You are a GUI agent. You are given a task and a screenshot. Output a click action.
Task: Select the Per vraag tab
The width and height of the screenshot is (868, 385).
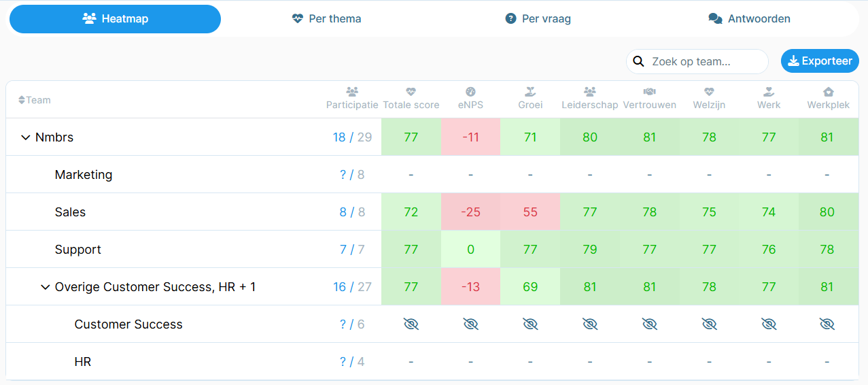coord(538,19)
